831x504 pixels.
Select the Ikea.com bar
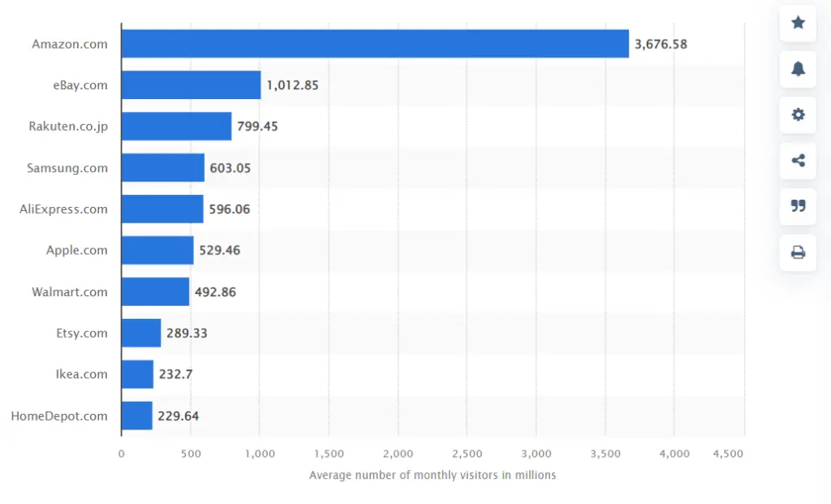pyautogui.click(x=137, y=375)
